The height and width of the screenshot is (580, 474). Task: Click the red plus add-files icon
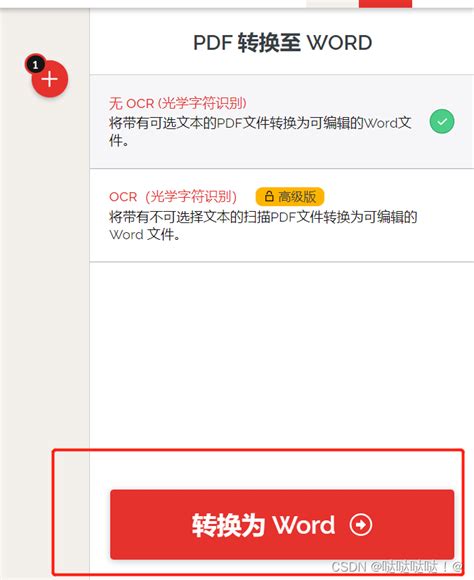point(50,79)
